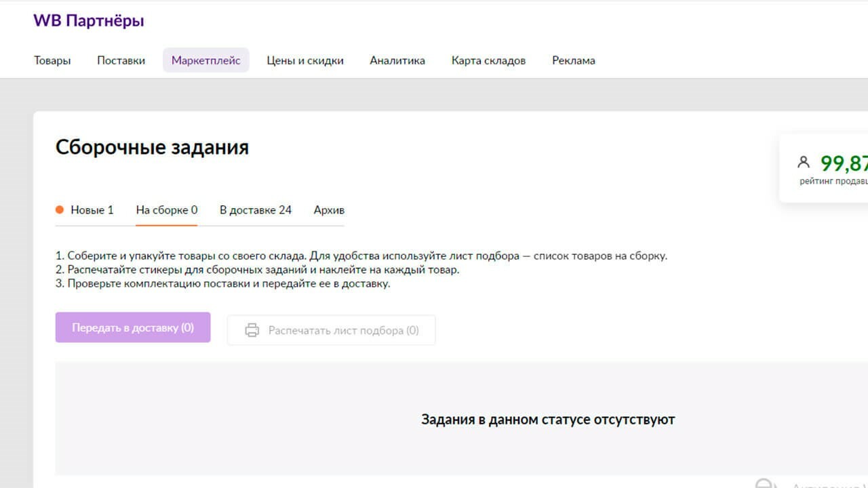Click instruction line starting Распечатайте стикеры
Screen dimensions: 868x488
point(258,270)
